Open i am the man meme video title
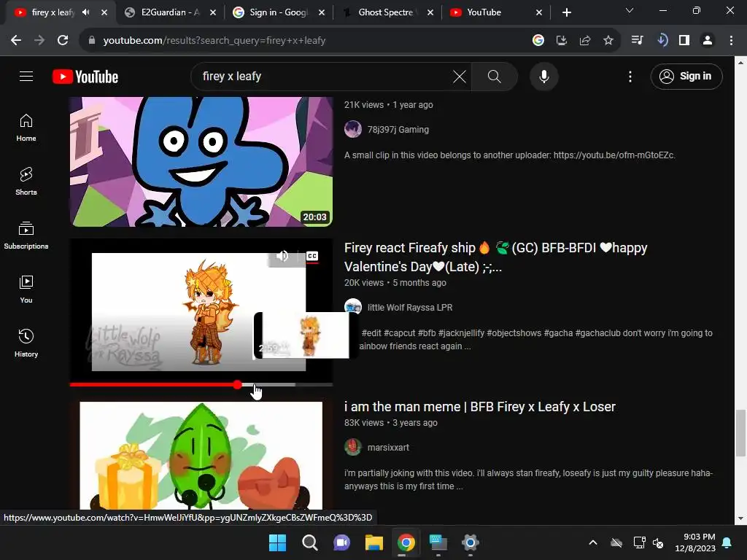The image size is (747, 560). click(480, 407)
